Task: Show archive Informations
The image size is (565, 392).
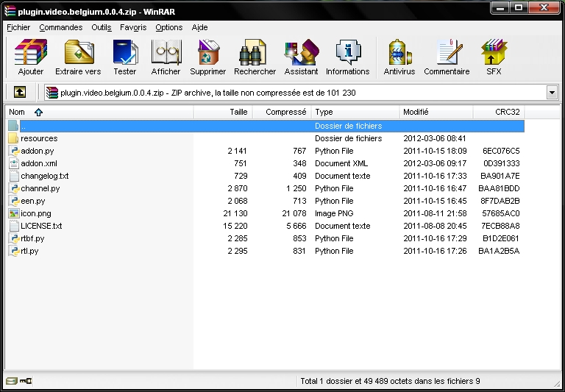Action: coord(348,52)
